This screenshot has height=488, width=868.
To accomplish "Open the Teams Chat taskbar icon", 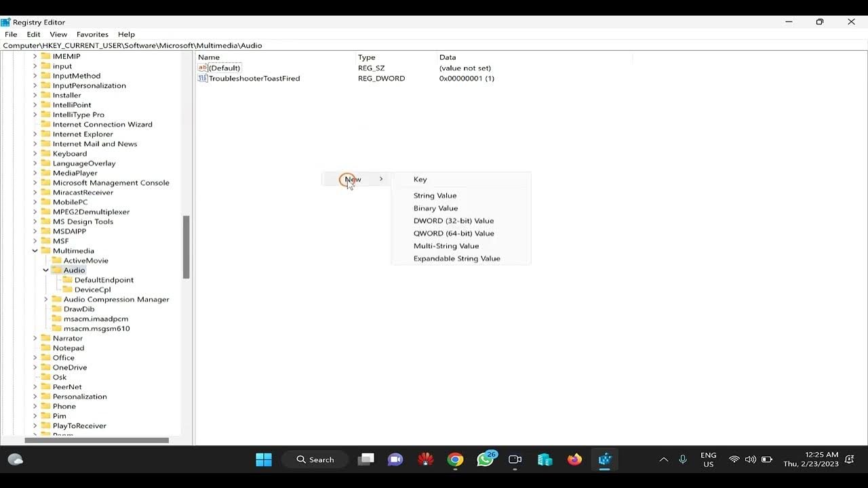I will pos(395,460).
